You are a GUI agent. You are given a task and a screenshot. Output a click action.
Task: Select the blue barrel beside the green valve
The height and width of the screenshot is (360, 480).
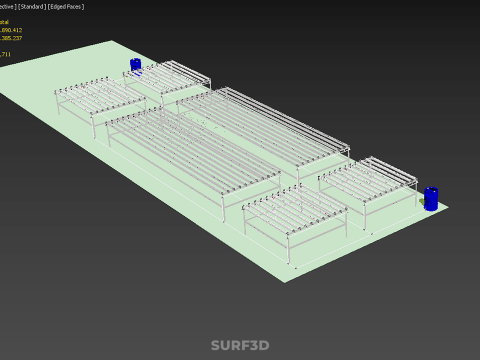(431, 199)
